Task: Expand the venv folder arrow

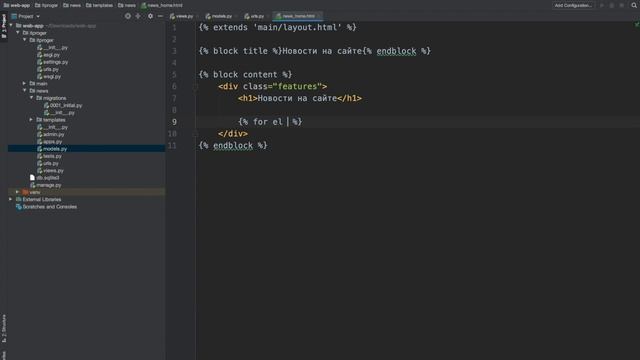Action: pos(18,192)
